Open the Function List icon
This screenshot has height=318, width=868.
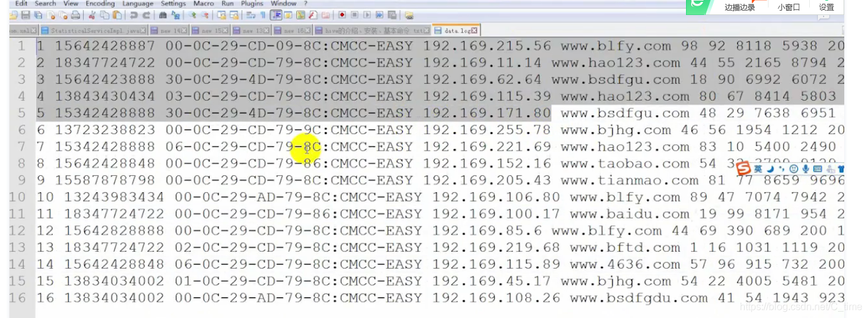point(312,15)
